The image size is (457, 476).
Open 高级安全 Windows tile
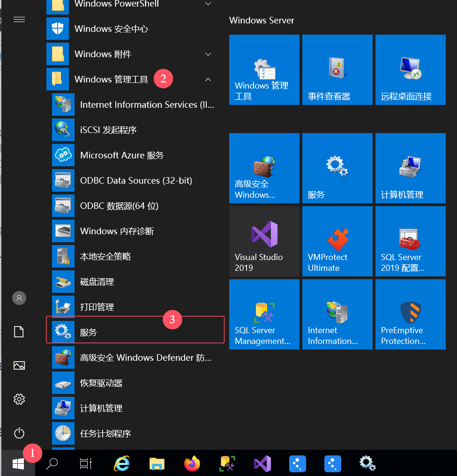[264, 168]
